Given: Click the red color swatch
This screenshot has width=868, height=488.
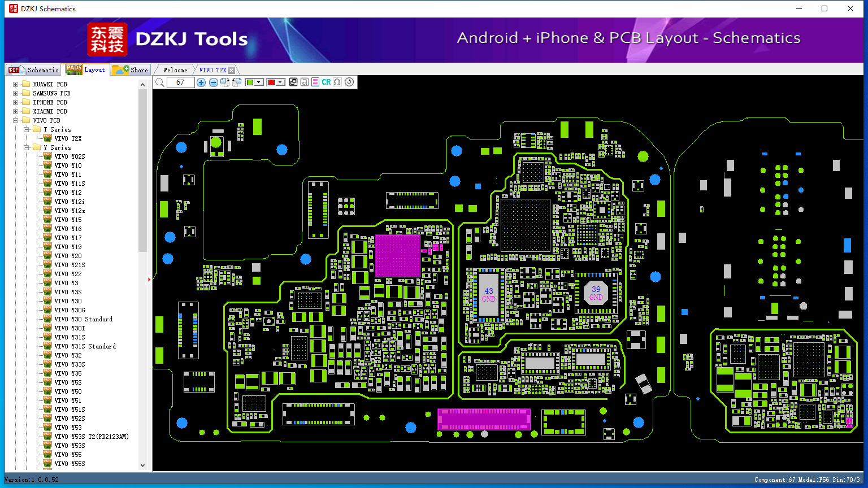Looking at the screenshot, I should pos(272,82).
